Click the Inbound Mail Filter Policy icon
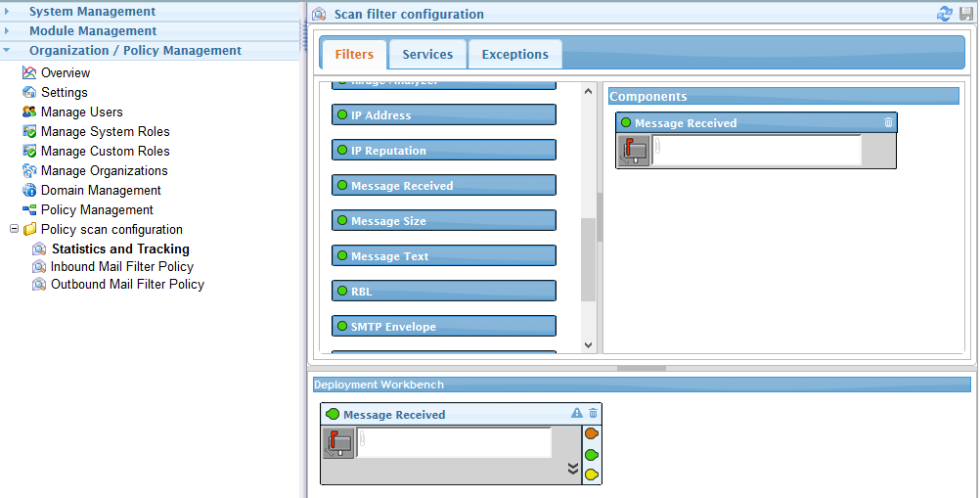 [x=39, y=267]
